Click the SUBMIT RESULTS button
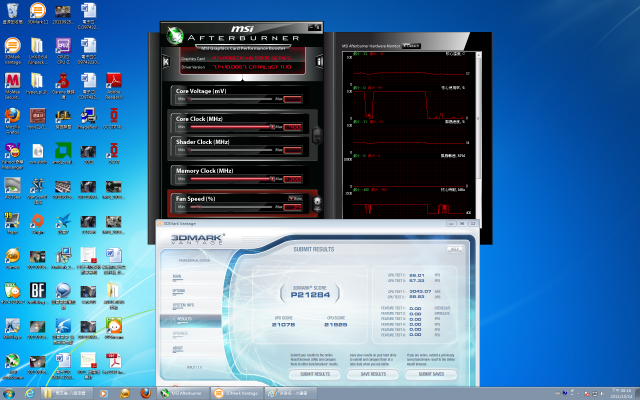 pos(315,374)
